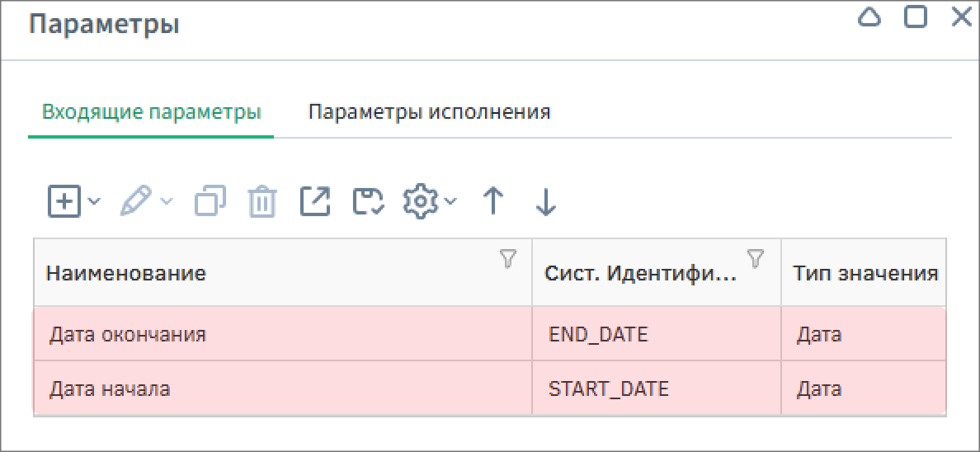Open the Параметры исполнения tab
Screen dimensions: 980x452
pyautogui.click(x=429, y=111)
